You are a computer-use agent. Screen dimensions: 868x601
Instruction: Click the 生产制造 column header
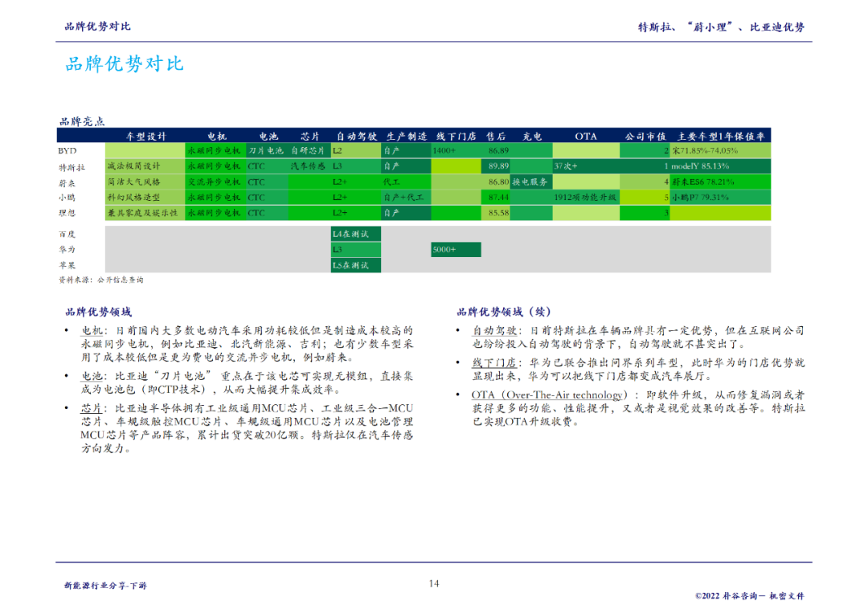(407, 136)
